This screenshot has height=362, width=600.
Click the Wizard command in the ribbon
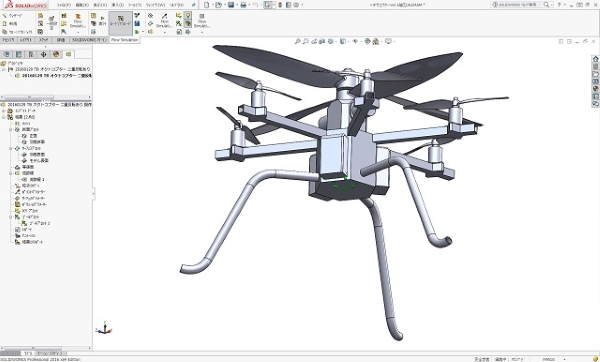point(13,16)
